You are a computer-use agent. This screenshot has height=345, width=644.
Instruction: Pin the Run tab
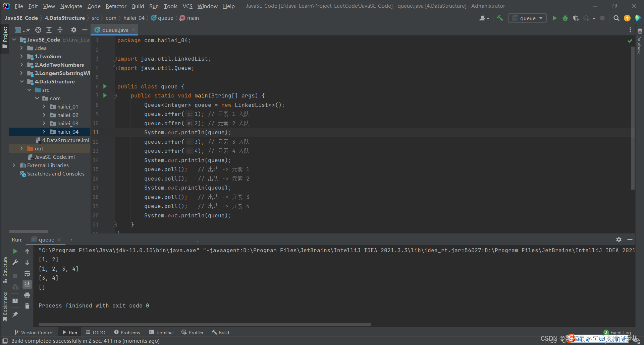(15, 314)
